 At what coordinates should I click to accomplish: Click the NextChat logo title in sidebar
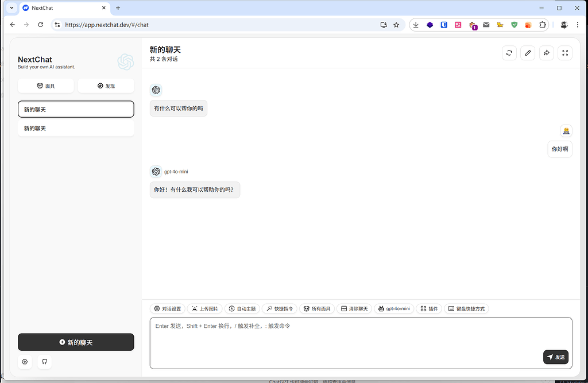(x=35, y=59)
